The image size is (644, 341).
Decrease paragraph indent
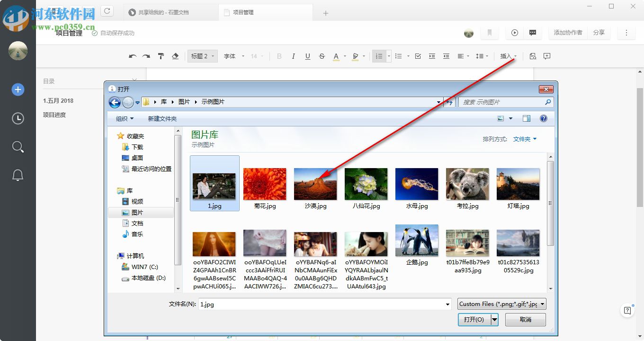[446, 56]
